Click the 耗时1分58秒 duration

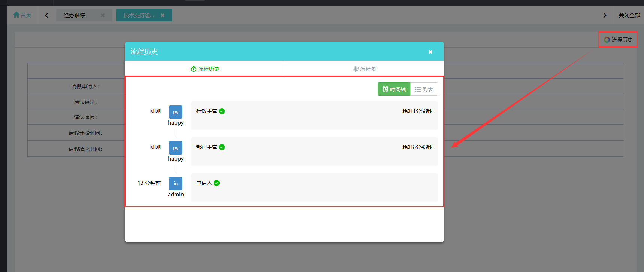click(x=417, y=111)
